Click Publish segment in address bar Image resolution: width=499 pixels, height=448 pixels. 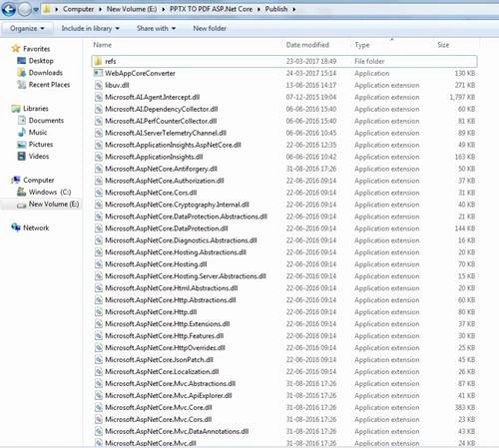tap(276, 9)
